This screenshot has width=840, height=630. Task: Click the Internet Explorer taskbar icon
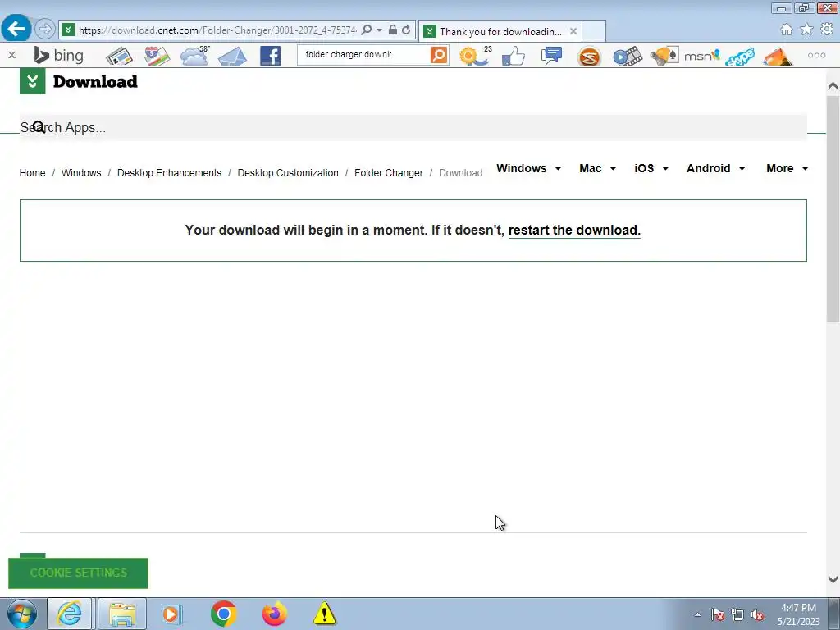tap(71, 614)
